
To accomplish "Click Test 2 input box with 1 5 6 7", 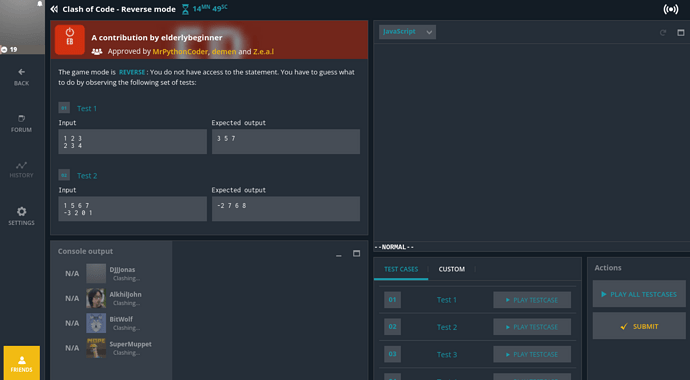I will coord(132,209).
